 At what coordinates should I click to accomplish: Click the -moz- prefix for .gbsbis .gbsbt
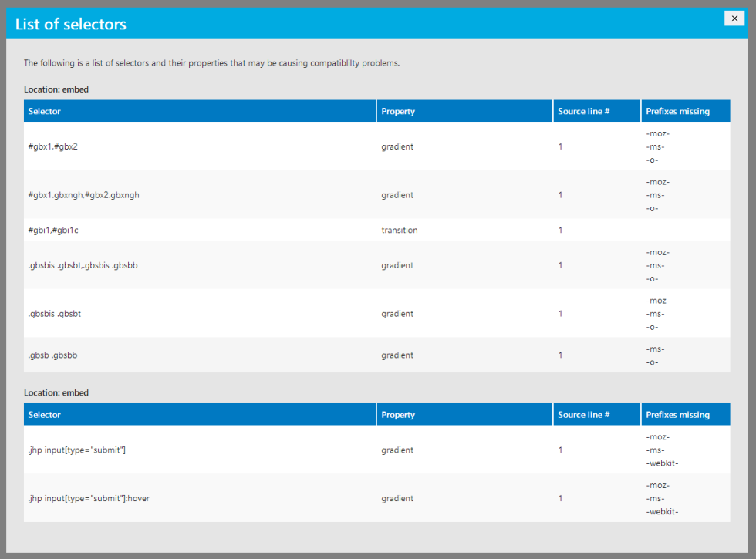click(656, 300)
